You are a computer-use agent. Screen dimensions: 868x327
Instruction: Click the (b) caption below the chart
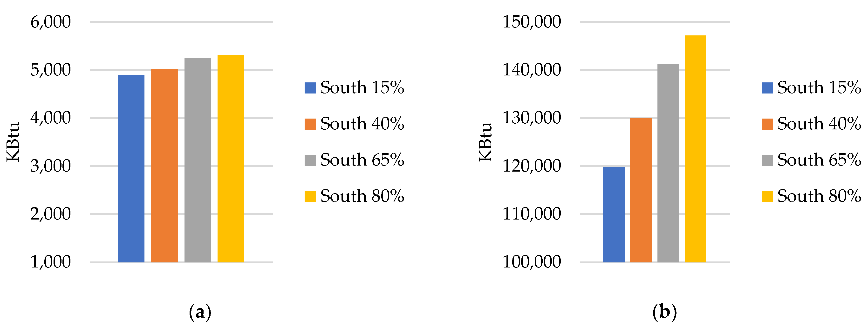[x=664, y=312]
